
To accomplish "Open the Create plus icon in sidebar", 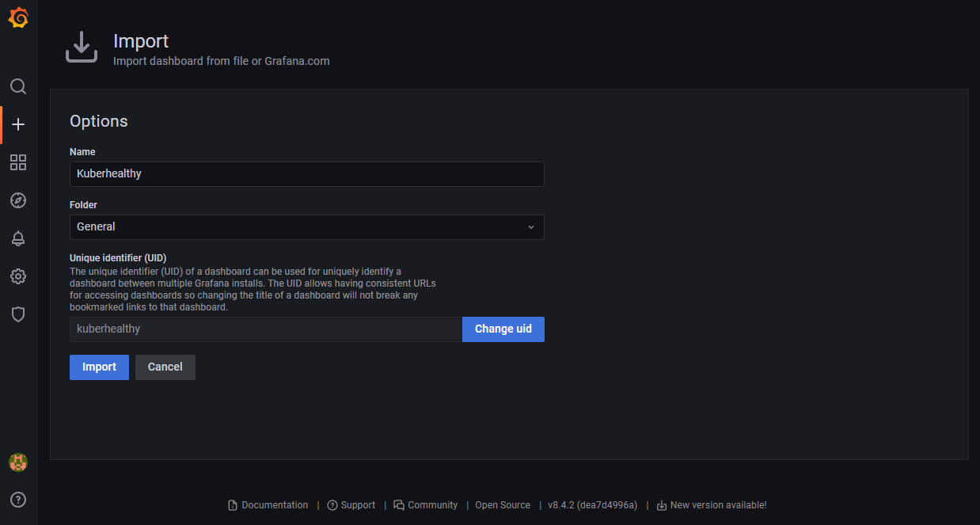I will [18, 124].
